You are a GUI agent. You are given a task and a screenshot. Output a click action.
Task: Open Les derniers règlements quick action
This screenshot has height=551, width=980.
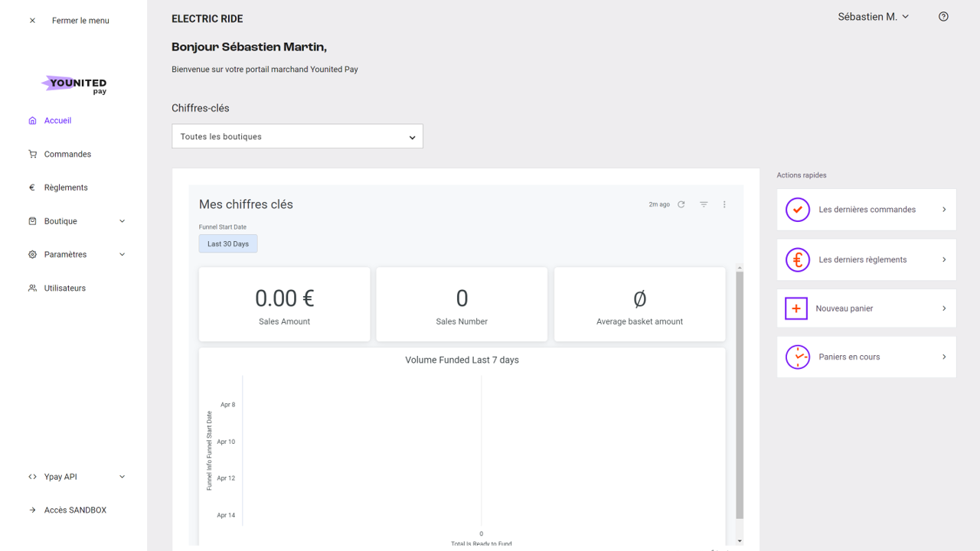[867, 259]
